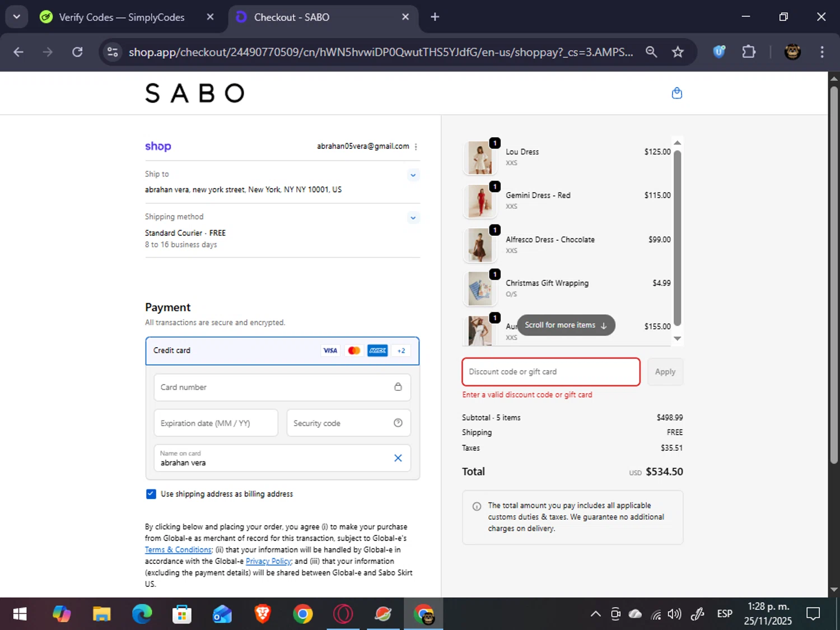Open the browser extensions puzzle icon
The width and height of the screenshot is (840, 630).
pos(749,52)
